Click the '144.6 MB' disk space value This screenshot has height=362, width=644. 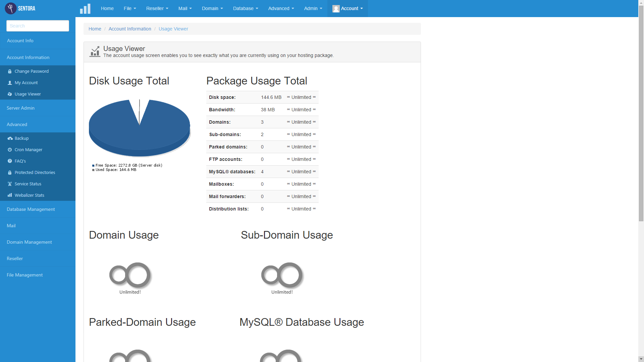pos(271,98)
